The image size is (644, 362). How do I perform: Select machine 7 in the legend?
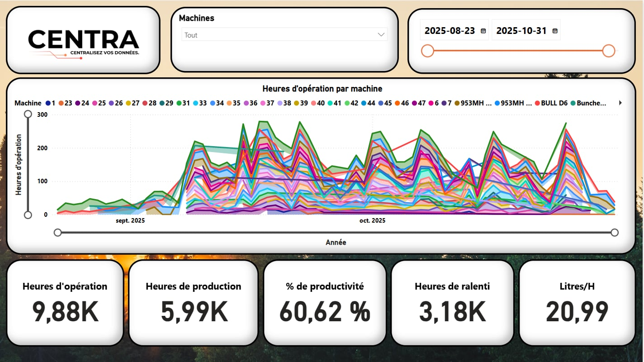pyautogui.click(x=446, y=103)
